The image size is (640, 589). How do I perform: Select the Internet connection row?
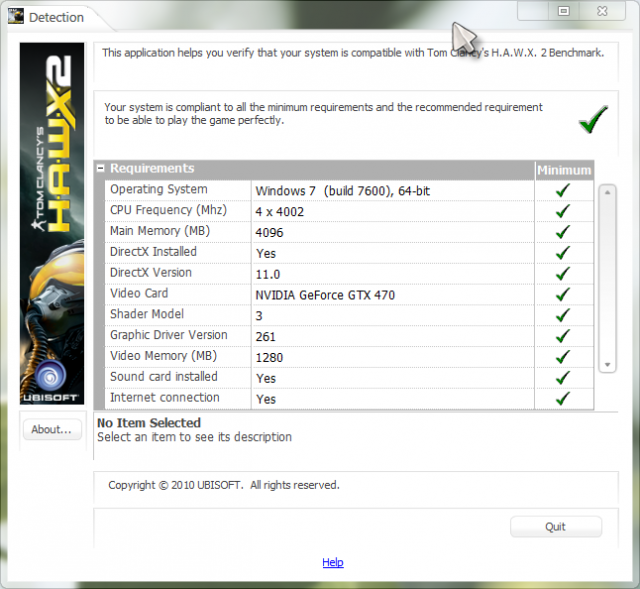point(349,398)
